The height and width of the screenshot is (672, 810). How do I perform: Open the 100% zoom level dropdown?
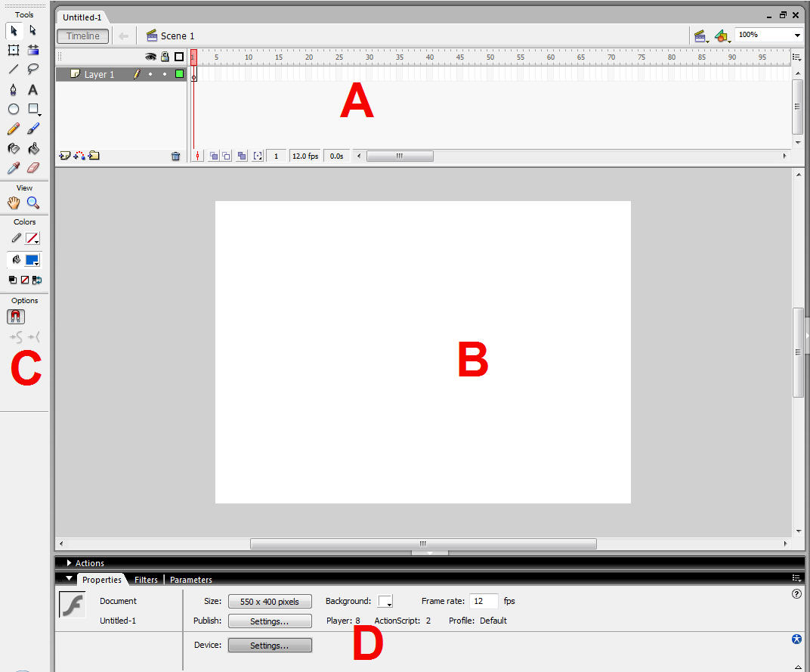click(798, 36)
